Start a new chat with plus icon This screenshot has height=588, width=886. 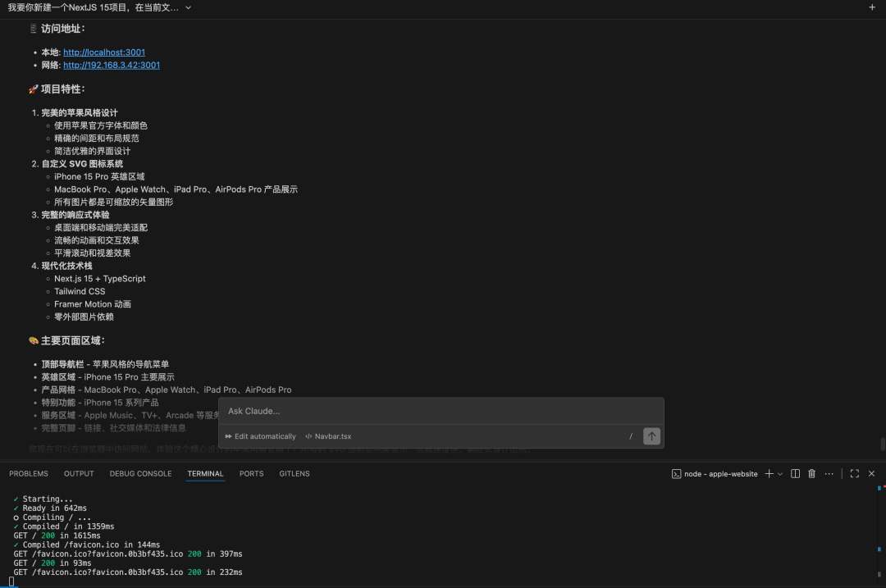click(872, 7)
